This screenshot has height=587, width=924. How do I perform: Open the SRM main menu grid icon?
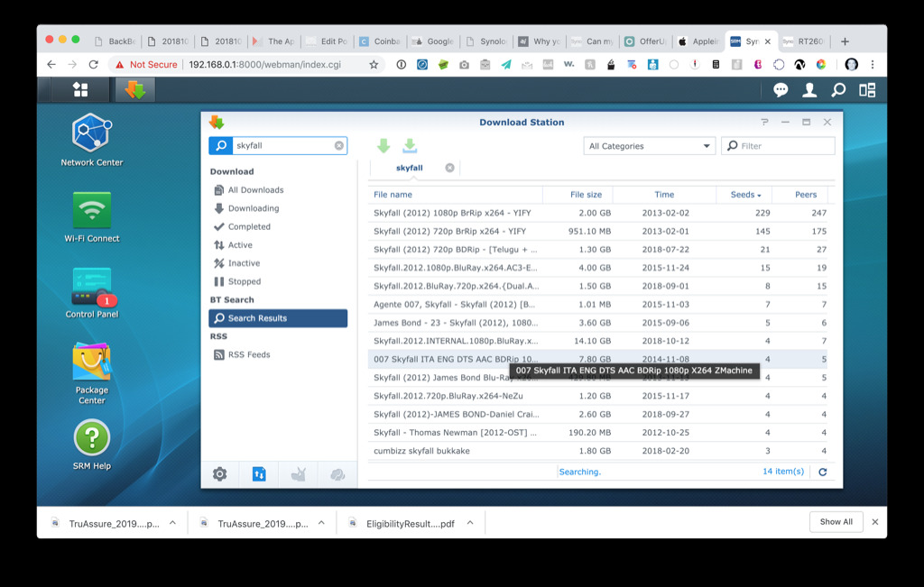point(80,89)
